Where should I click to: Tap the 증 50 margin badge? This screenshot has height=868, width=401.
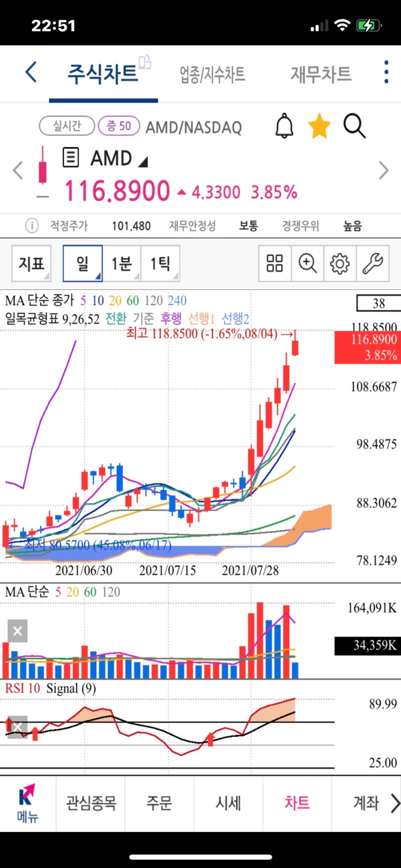pyautogui.click(x=119, y=126)
